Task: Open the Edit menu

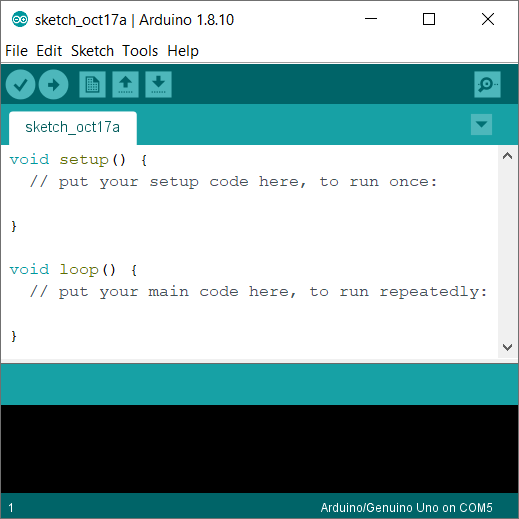Action: coord(49,51)
